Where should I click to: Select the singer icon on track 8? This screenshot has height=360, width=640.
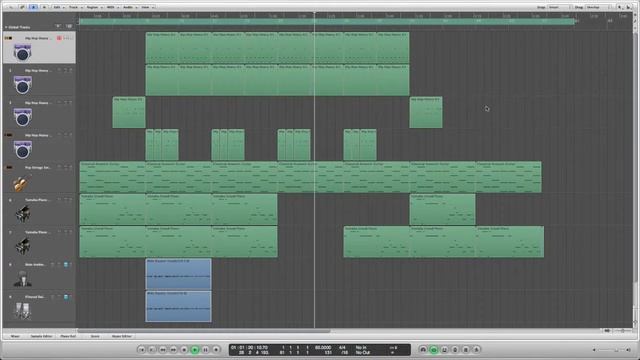tap(22, 279)
